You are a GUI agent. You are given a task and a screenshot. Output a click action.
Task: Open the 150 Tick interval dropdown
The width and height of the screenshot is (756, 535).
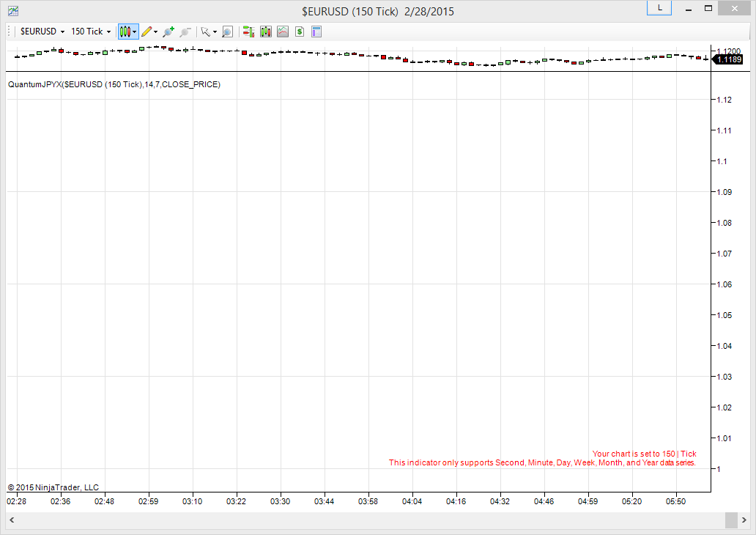pyautogui.click(x=91, y=32)
